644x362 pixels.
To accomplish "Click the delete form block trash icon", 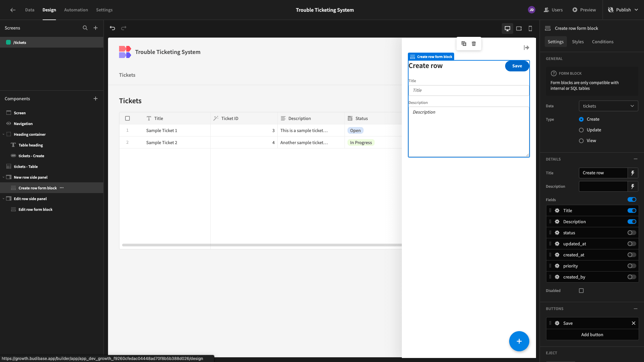I will 474,44.
